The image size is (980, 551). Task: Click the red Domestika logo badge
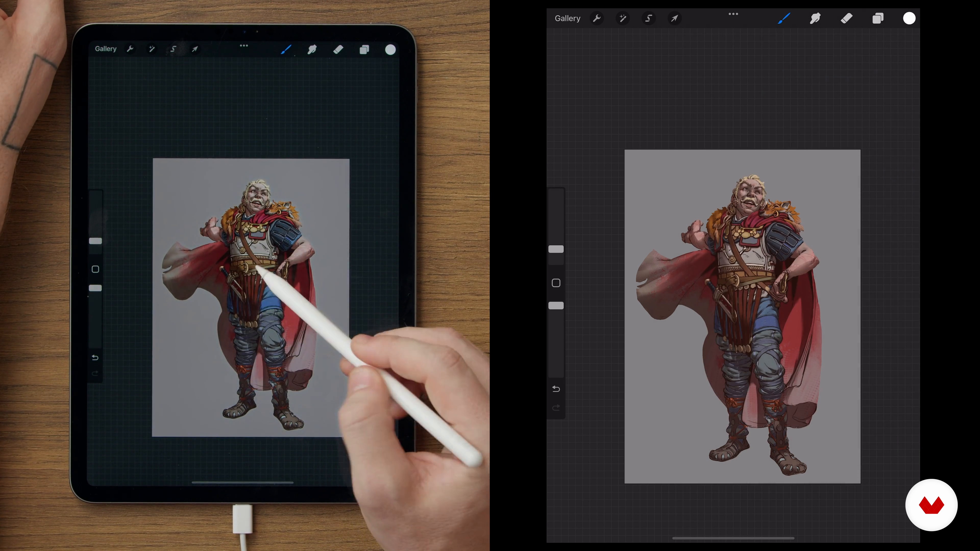click(931, 505)
